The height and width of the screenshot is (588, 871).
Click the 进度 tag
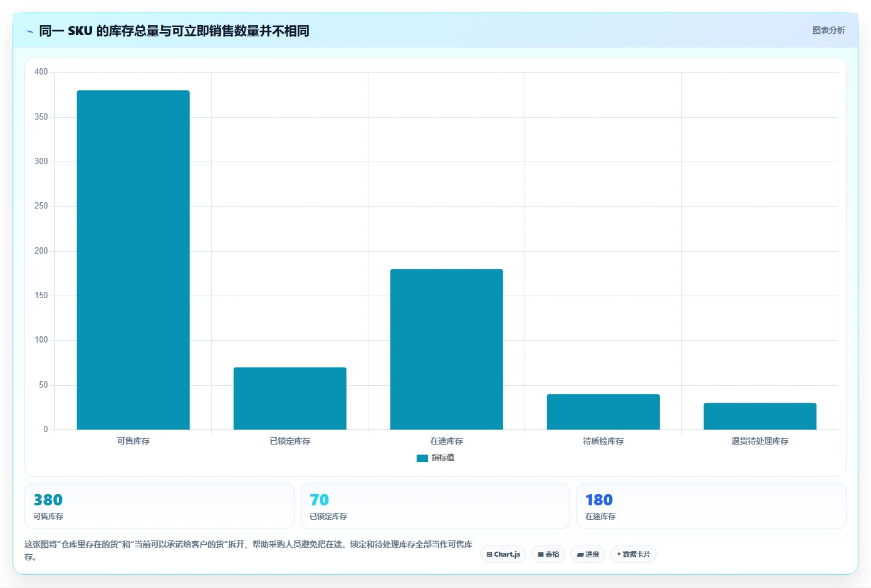tap(588, 554)
